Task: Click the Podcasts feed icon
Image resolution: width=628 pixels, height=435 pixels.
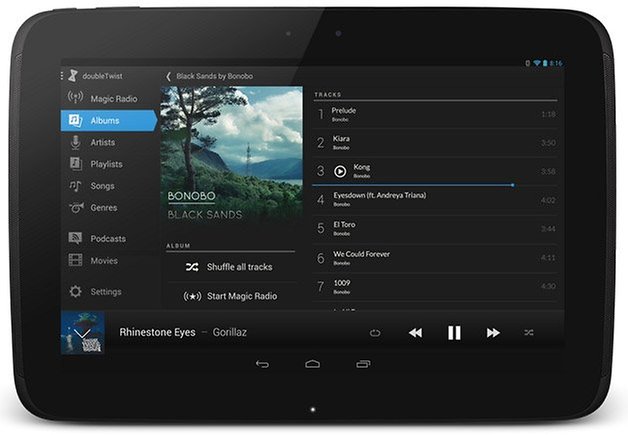Action: coord(75,238)
